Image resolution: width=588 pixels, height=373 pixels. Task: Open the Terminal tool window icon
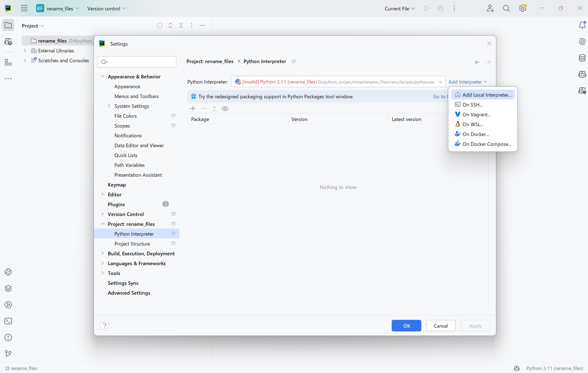pos(8,321)
